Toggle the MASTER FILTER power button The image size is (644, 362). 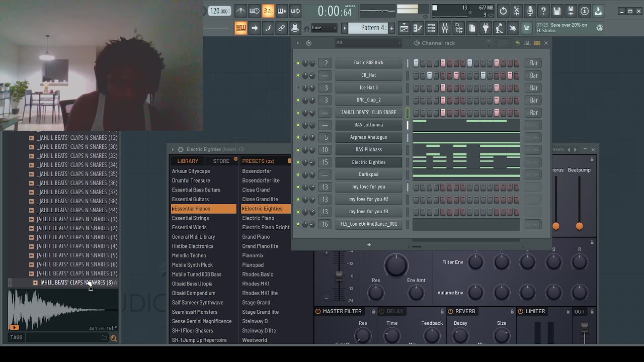tap(318, 311)
